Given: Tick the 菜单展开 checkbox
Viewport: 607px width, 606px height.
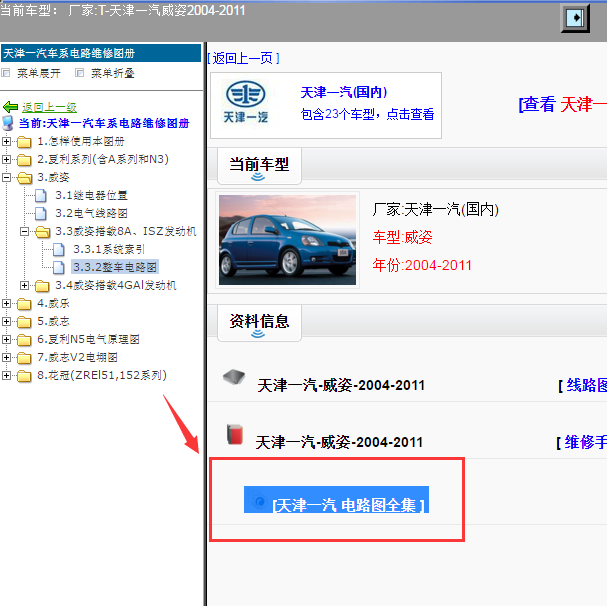Looking at the screenshot, I should (x=6, y=72).
